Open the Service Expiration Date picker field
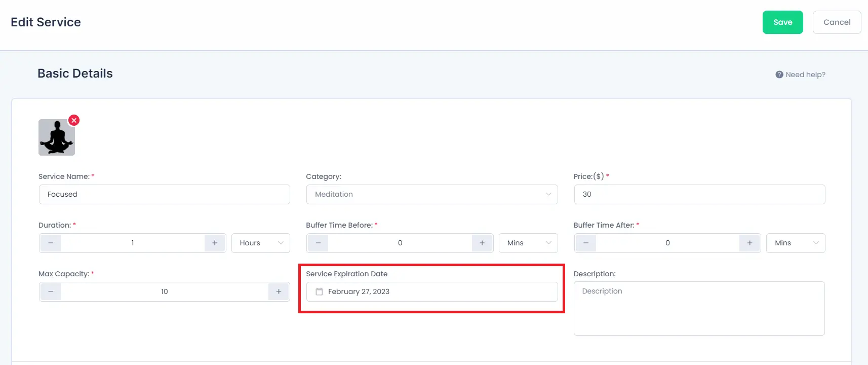The height and width of the screenshot is (365, 868). pyautogui.click(x=432, y=291)
